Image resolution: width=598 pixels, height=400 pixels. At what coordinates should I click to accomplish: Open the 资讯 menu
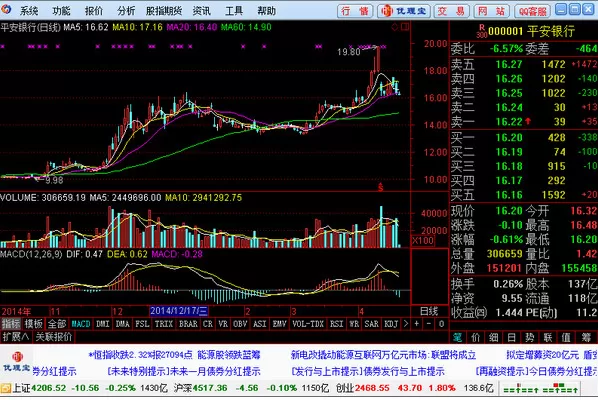[202, 11]
